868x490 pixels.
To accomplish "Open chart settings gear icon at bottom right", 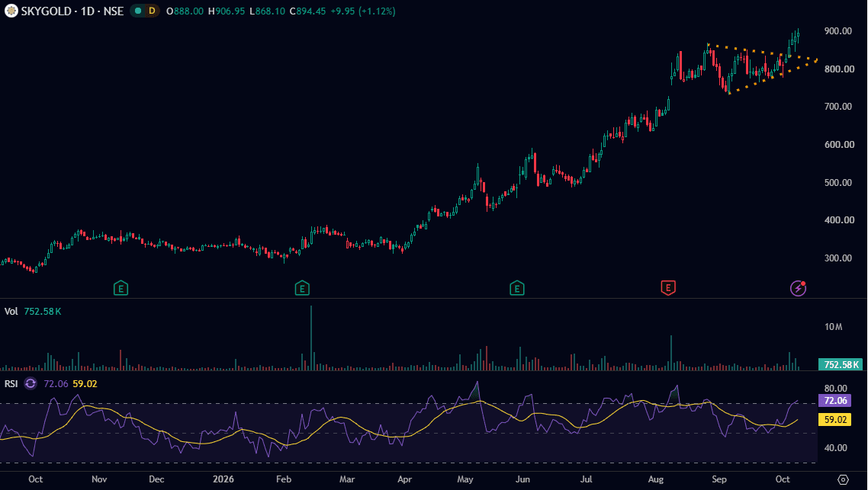I will (x=843, y=479).
